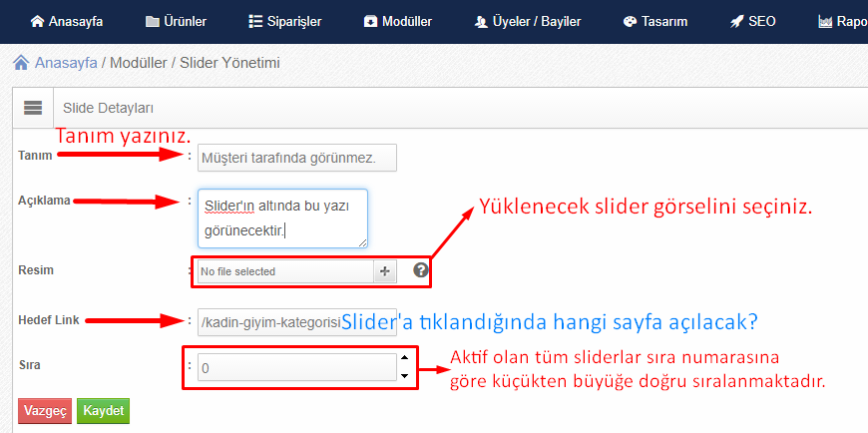
Task: Click the users icon next to Üyeler
Action: [481, 22]
